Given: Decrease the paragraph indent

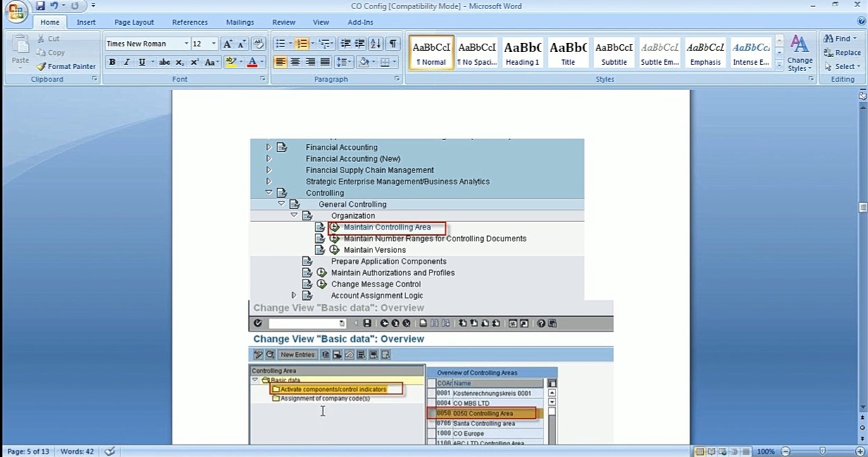Looking at the screenshot, I should pos(345,44).
